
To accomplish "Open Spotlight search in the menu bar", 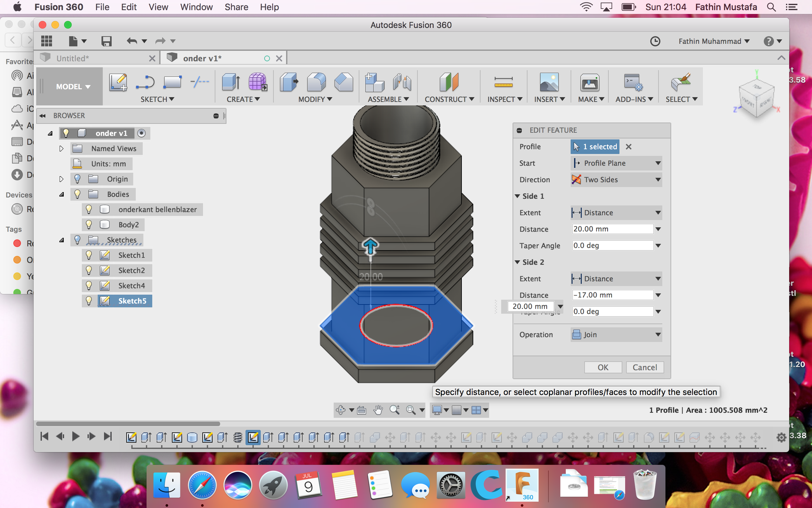I will [x=771, y=7].
